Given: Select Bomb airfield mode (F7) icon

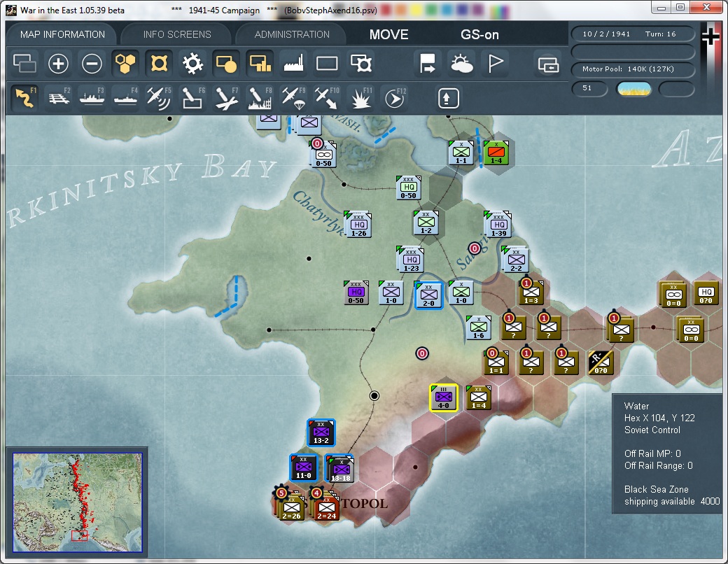Looking at the screenshot, I should click(x=226, y=98).
